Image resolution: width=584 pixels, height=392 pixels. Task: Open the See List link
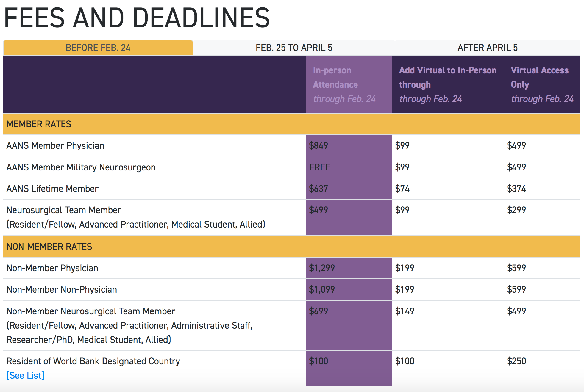25,375
